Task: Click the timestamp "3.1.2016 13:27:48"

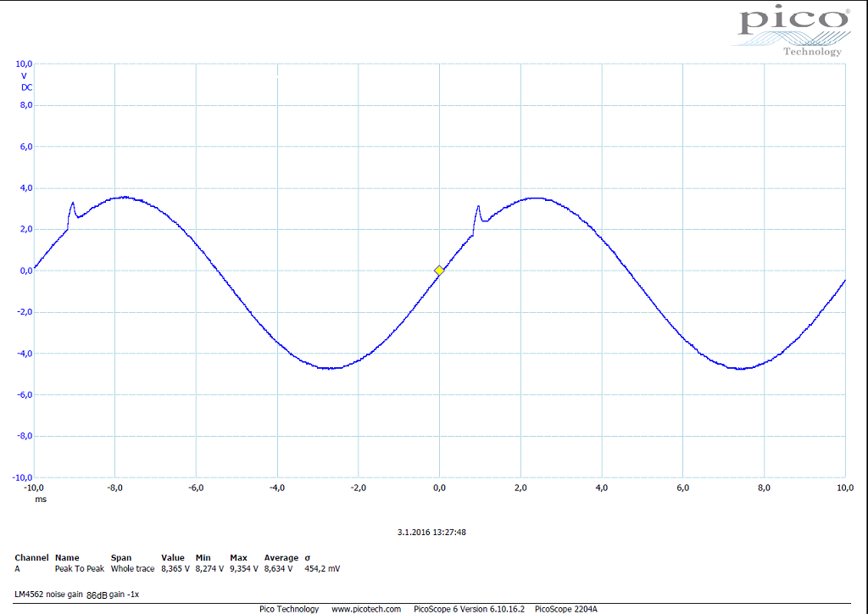Action: (x=431, y=532)
